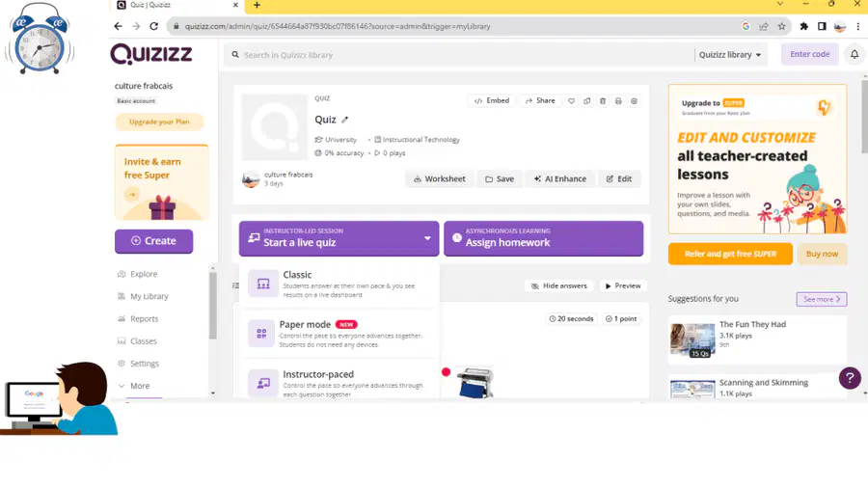Click the Create button
This screenshot has width=868, height=488.
tap(154, 241)
